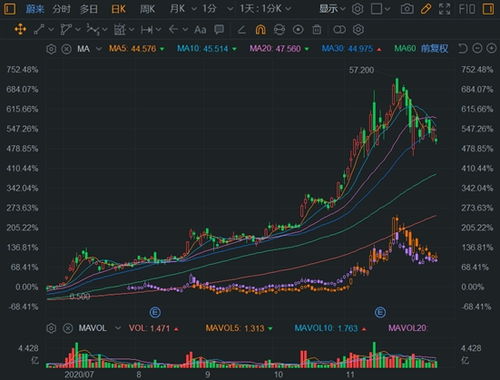Toggle the right sidebar panel icon
Image resolution: width=500 pixels, height=380 pixels.
(x=488, y=9)
